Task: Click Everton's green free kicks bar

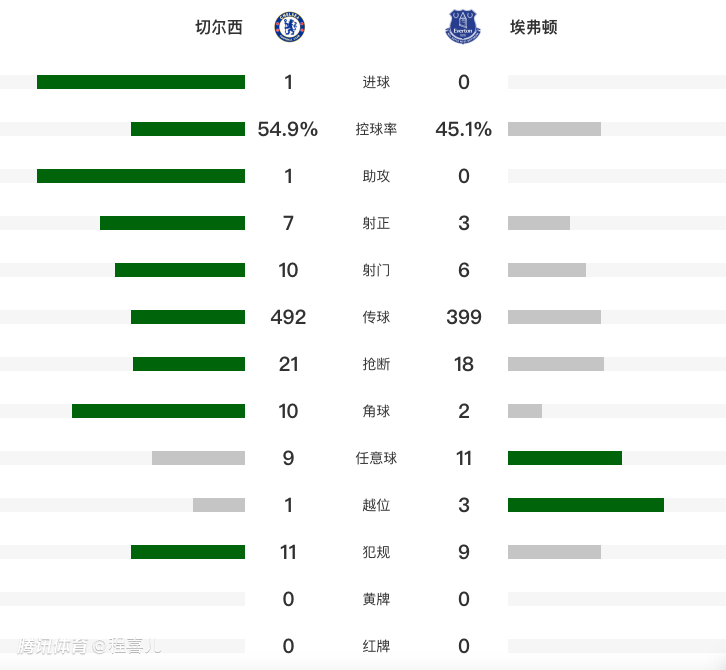Action: click(x=565, y=458)
